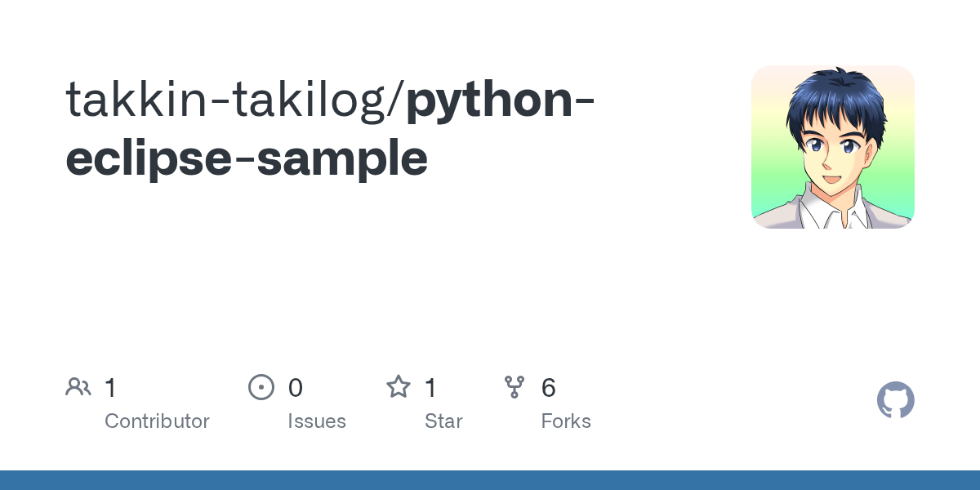Click the contributor count number 1
The width and height of the screenshot is (980, 490).
pyautogui.click(x=110, y=388)
